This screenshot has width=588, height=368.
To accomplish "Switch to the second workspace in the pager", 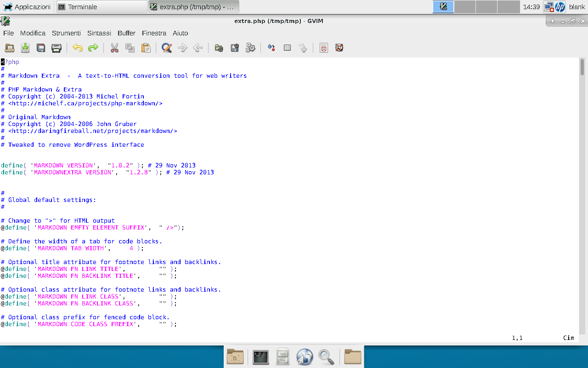I will (x=465, y=7).
